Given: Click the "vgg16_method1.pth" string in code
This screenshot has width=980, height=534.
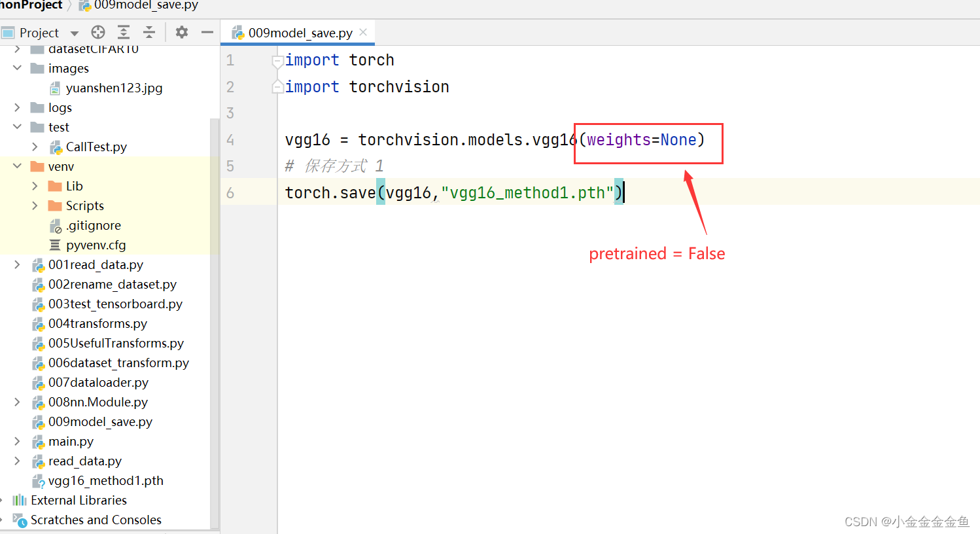Looking at the screenshot, I should [x=527, y=192].
